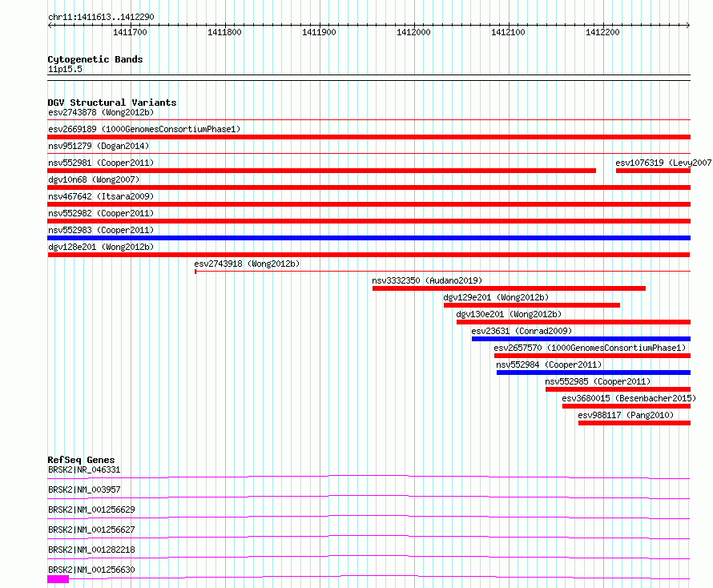The height and width of the screenshot is (588, 713).
Task: Click the DGV Structural Variants track title
Action: [x=112, y=103]
